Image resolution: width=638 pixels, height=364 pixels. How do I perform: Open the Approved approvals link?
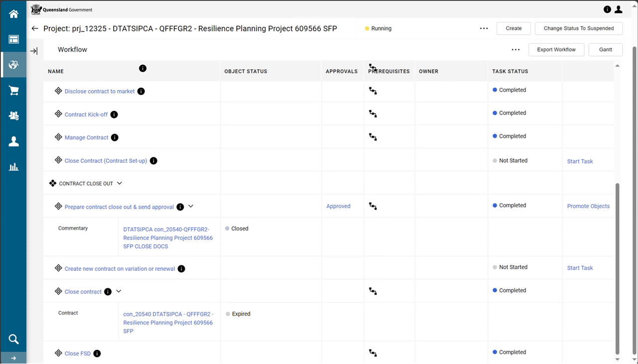click(338, 206)
